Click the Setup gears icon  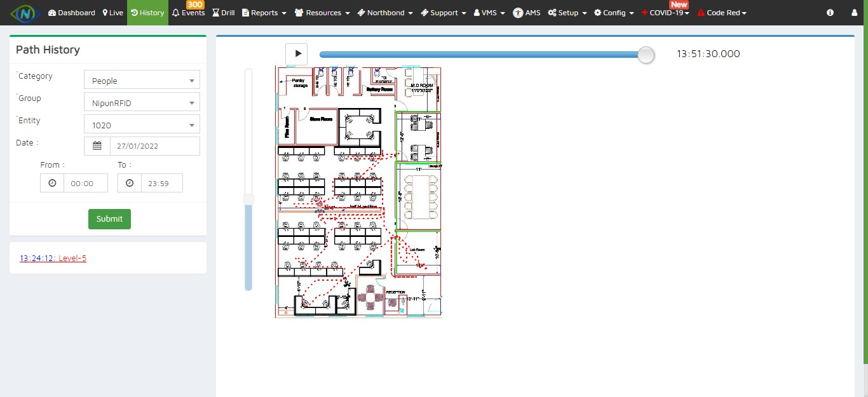coord(552,13)
